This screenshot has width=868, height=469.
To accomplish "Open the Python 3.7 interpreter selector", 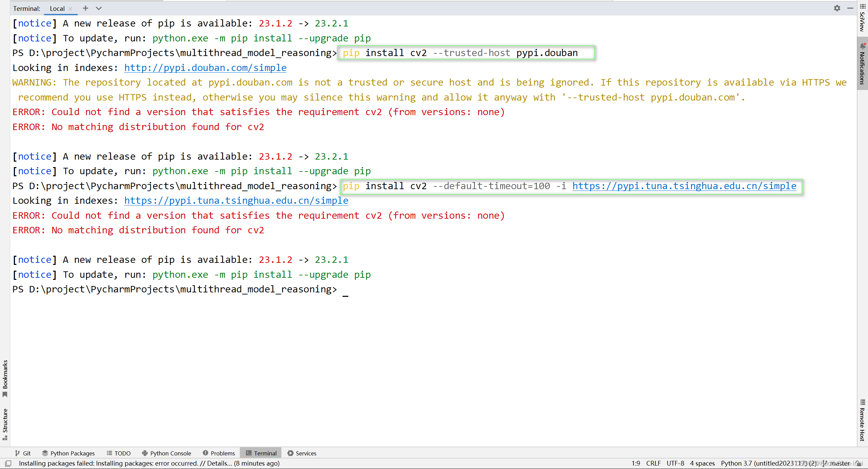I will (x=769, y=463).
